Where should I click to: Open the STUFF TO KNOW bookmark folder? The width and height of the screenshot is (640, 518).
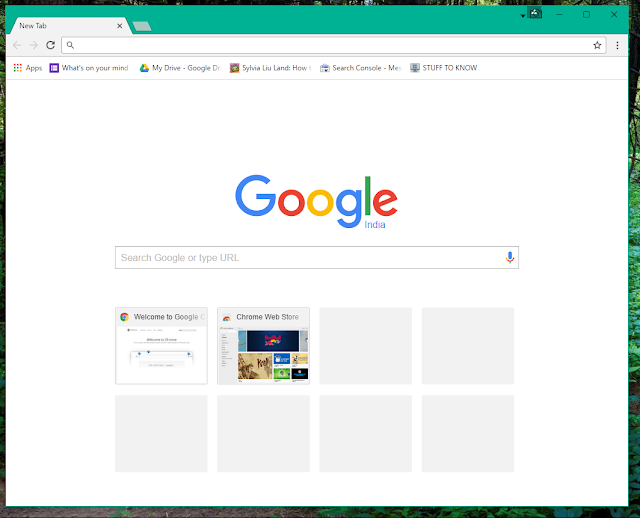[444, 68]
